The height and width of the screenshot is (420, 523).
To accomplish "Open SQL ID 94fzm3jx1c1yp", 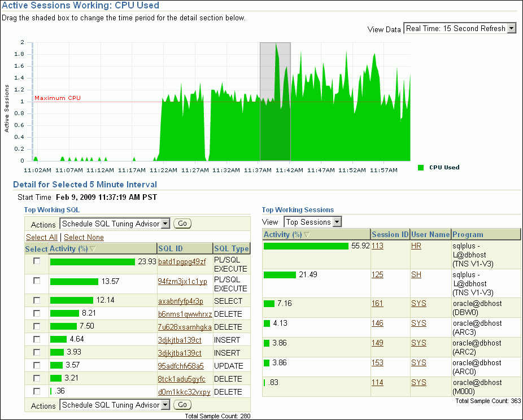I will [x=182, y=281].
